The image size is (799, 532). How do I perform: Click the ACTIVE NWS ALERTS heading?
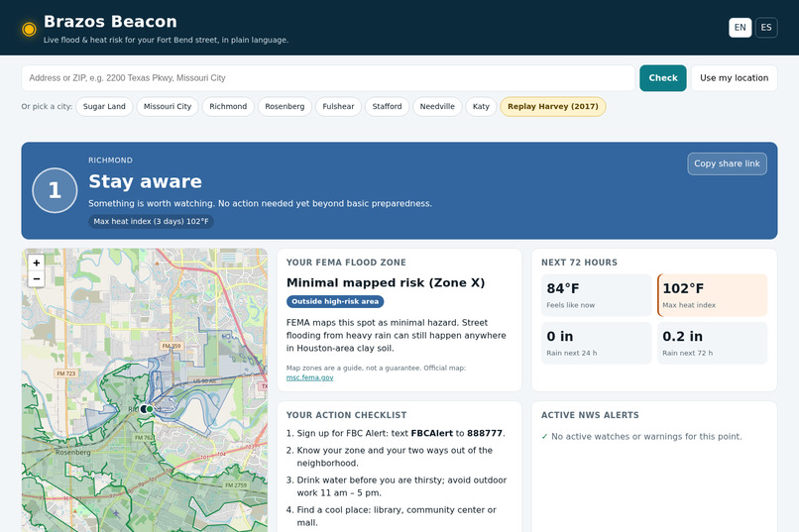[590, 415]
